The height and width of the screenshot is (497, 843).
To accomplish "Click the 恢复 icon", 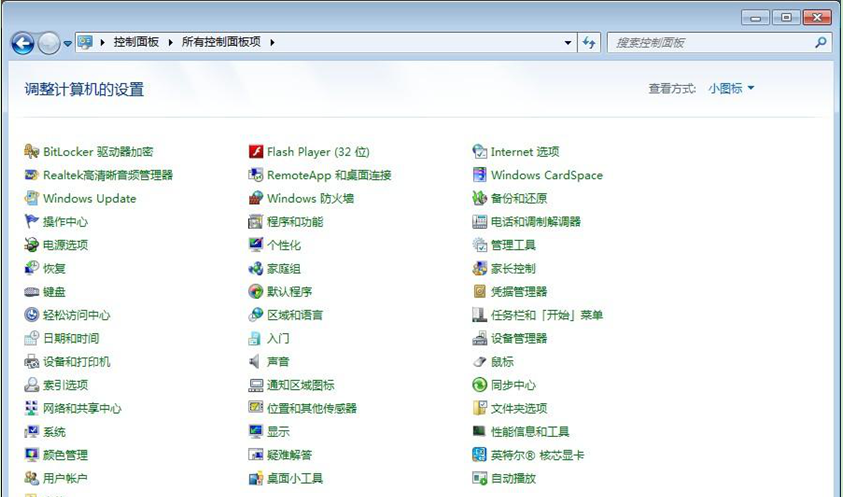I will coord(32,268).
